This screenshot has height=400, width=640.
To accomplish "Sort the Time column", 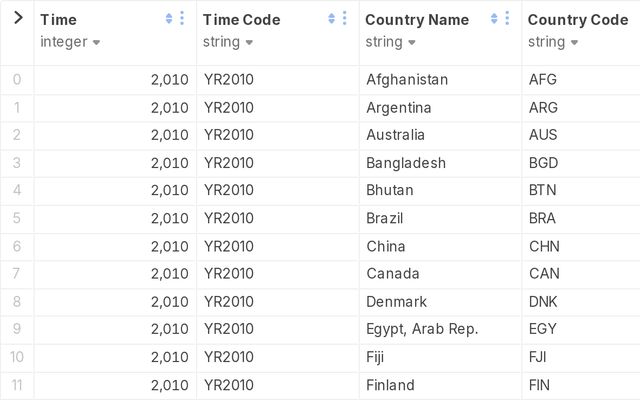I will click(169, 18).
